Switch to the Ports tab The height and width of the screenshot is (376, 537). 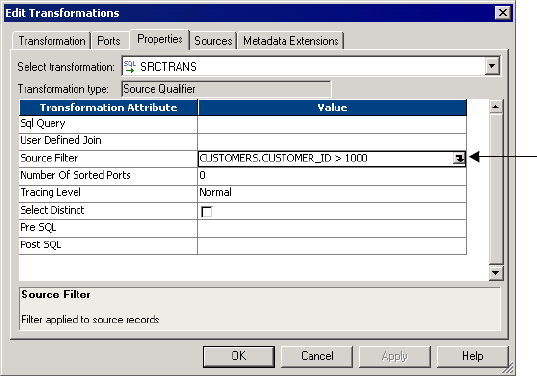(109, 41)
